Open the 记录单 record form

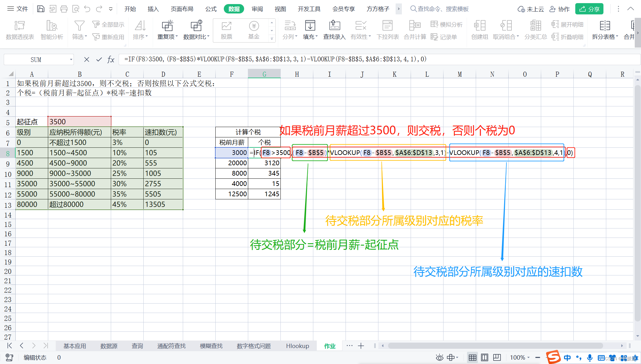click(x=444, y=37)
